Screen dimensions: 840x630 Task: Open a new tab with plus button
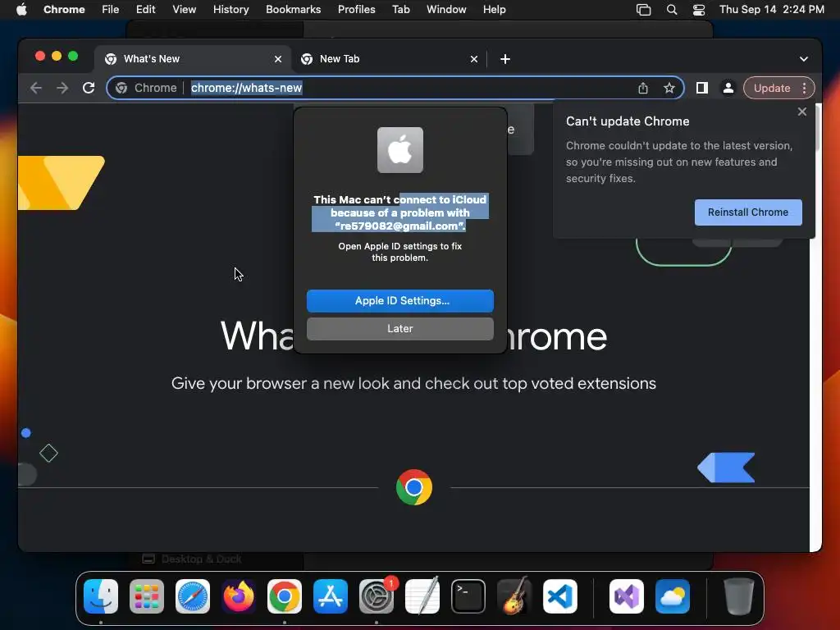tap(505, 59)
